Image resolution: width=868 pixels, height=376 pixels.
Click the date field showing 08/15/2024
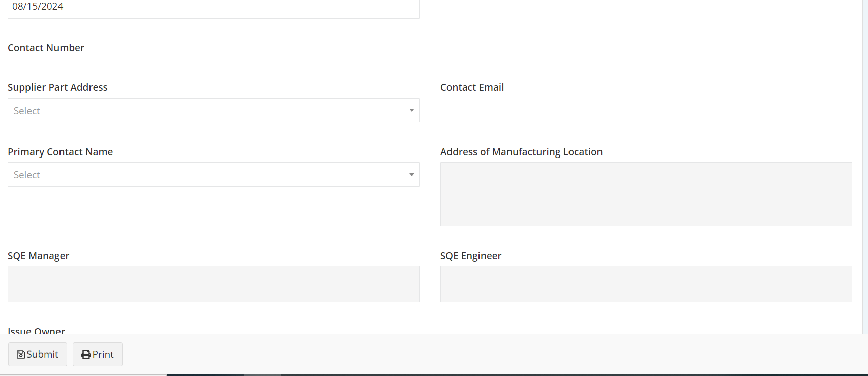point(214,8)
